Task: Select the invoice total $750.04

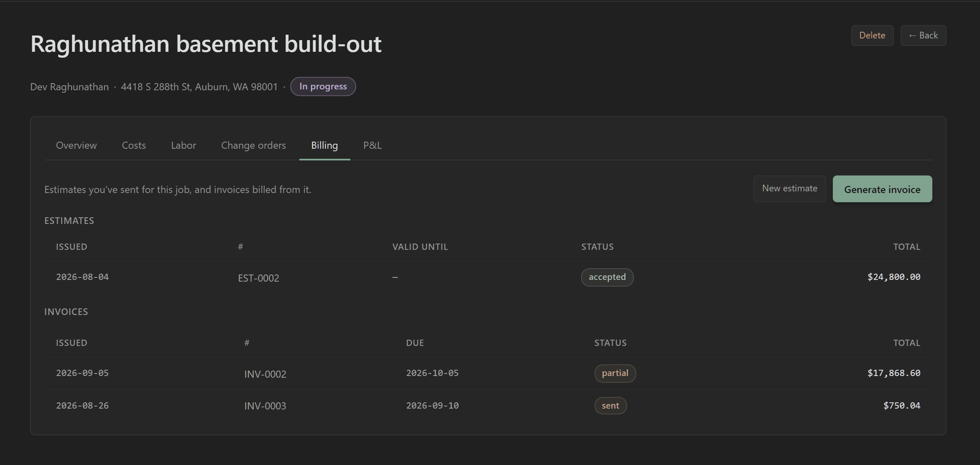Action: pyautogui.click(x=902, y=406)
